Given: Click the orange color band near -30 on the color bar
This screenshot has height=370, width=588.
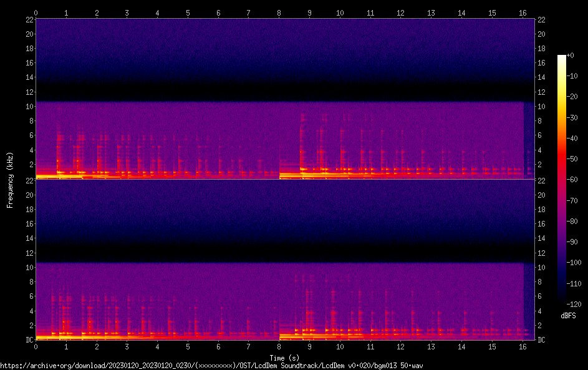Looking at the screenshot, I should pyautogui.click(x=562, y=119).
